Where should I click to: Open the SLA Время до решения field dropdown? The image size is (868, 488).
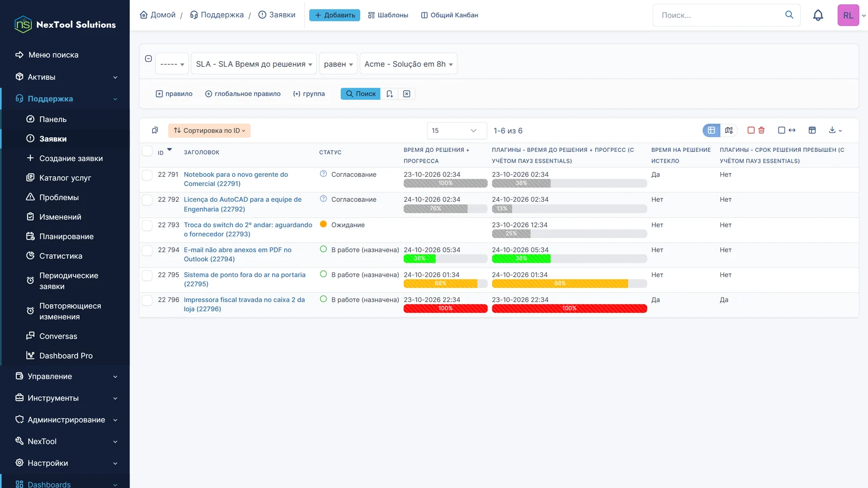point(254,64)
